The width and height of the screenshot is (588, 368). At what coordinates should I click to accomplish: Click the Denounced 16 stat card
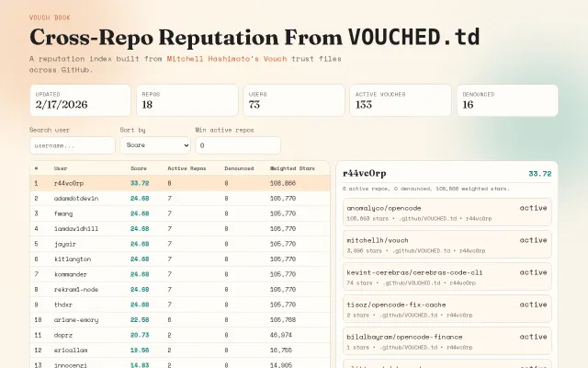tap(507, 100)
